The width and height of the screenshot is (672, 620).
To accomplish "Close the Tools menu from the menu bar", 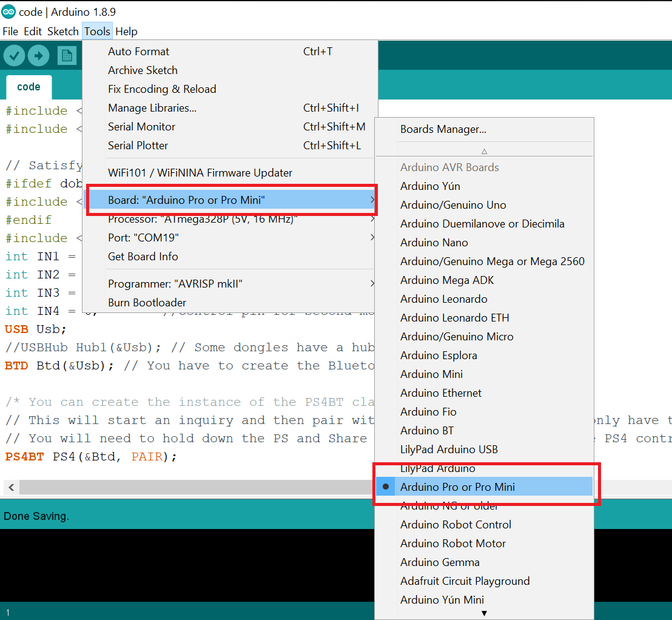I will pyautogui.click(x=97, y=32).
